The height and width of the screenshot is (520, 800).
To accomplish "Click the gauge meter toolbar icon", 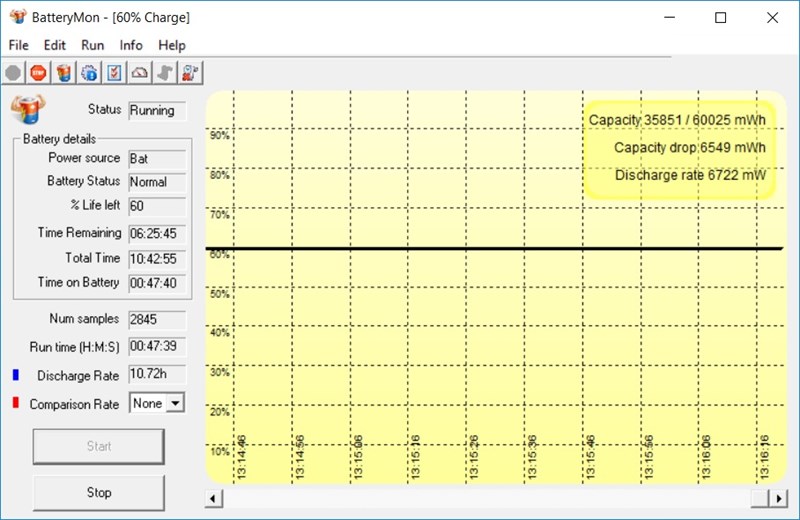I will pos(140,72).
